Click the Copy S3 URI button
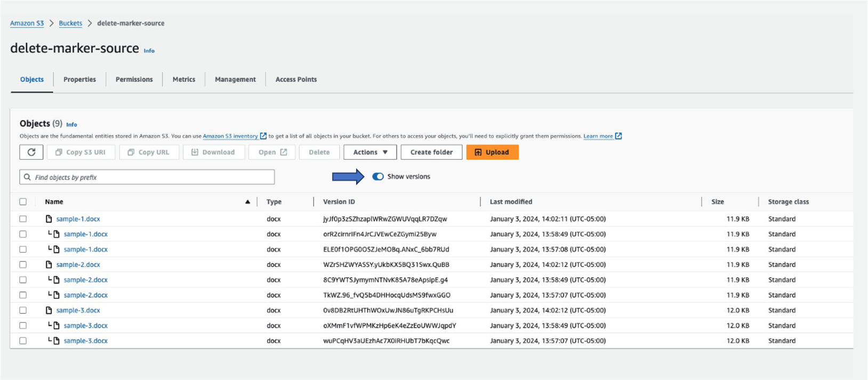 (x=81, y=152)
